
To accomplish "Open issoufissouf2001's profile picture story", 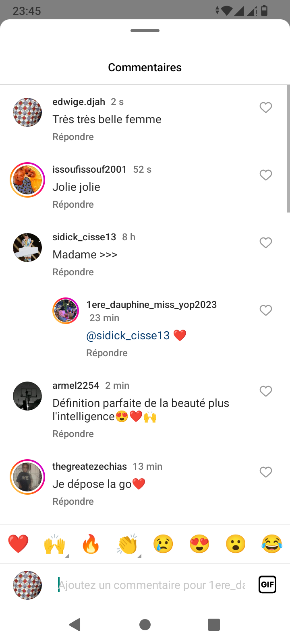I will (27, 180).
